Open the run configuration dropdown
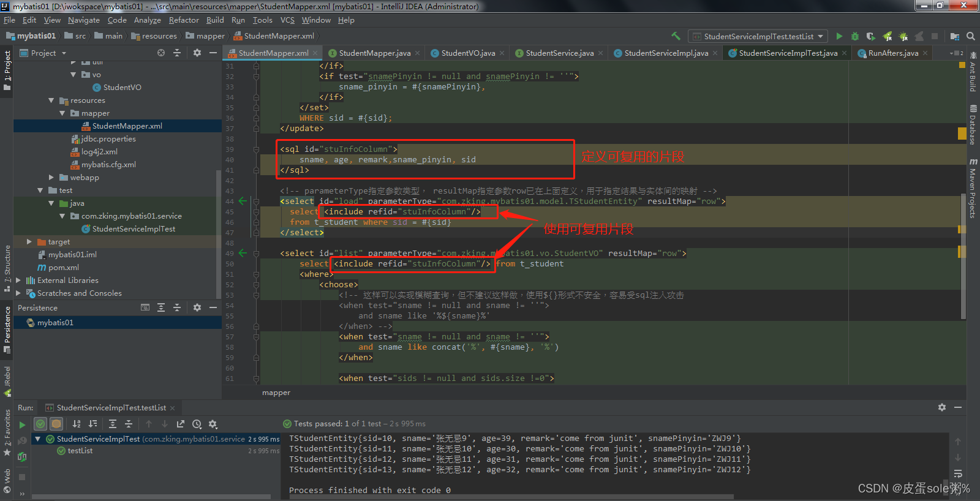 (758, 36)
